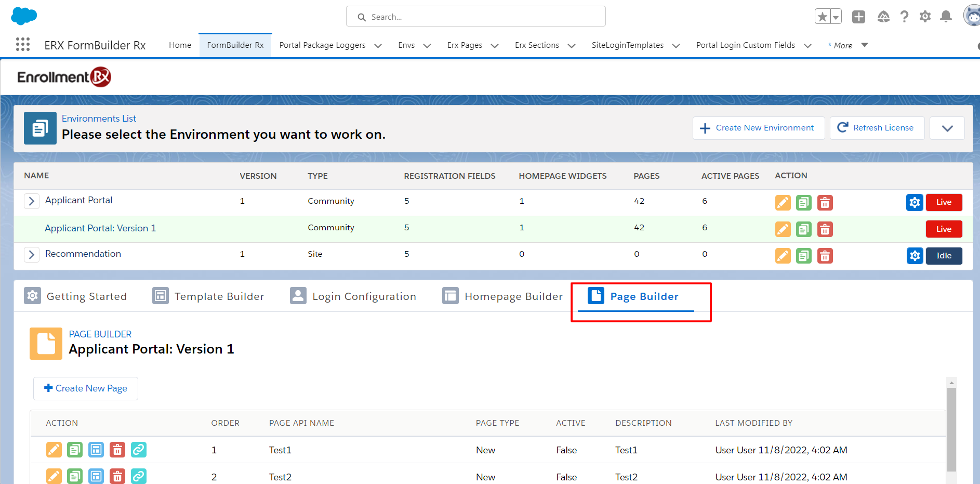Expand the Recommendation environment row
Image resolution: width=980 pixels, height=484 pixels.
(x=32, y=255)
